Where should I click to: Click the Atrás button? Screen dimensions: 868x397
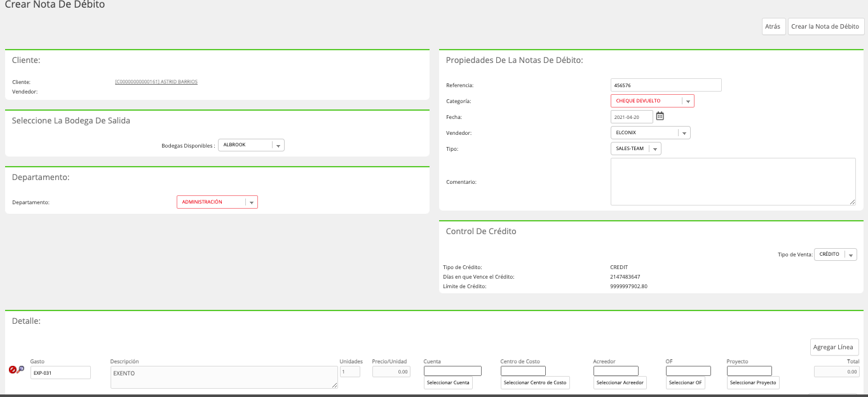click(x=773, y=27)
